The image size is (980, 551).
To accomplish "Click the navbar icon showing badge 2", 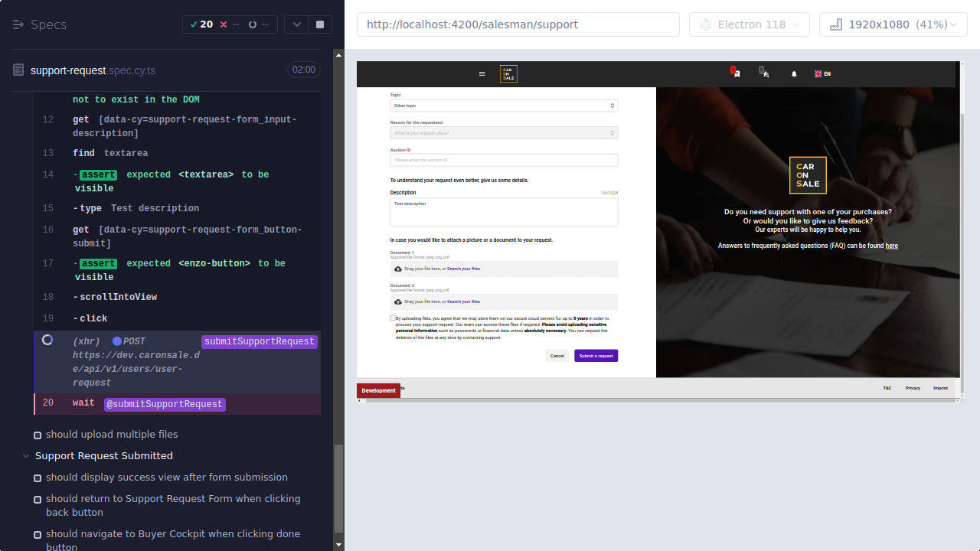I will tap(765, 73).
